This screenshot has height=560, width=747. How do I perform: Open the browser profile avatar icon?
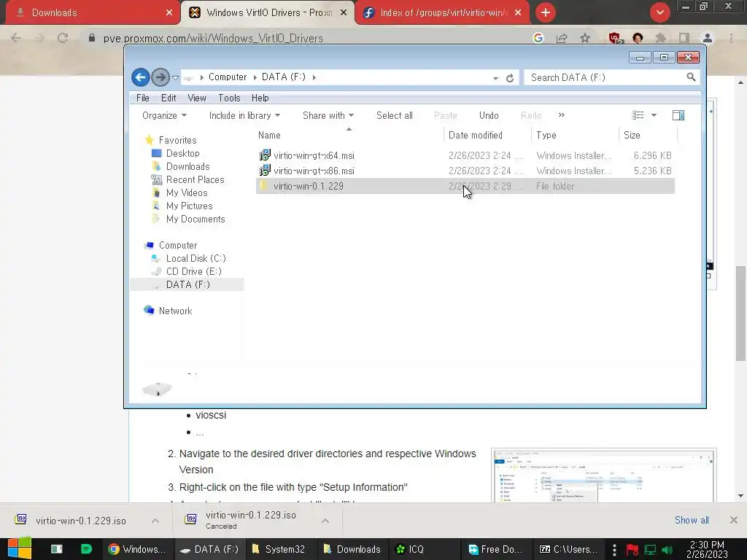[708, 38]
